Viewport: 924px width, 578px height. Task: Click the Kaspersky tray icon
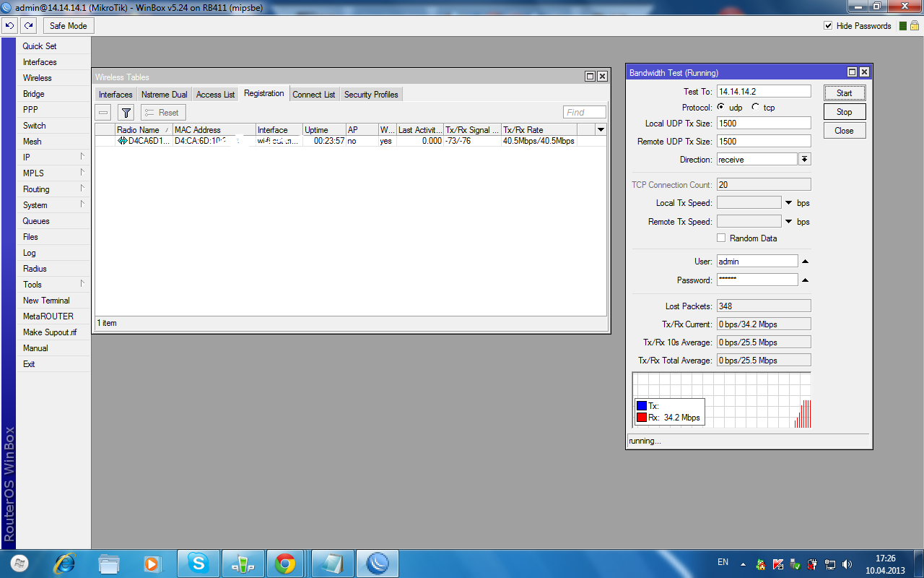coord(777,564)
